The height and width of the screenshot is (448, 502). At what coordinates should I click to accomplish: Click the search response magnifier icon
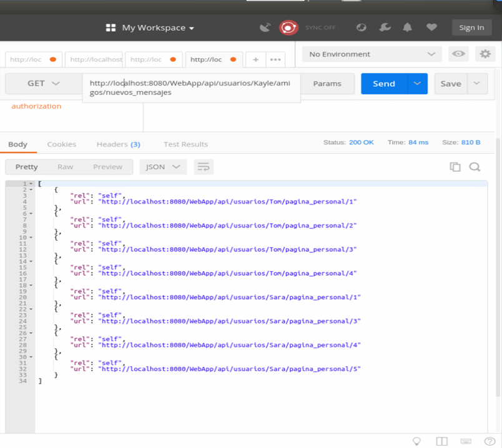475,167
